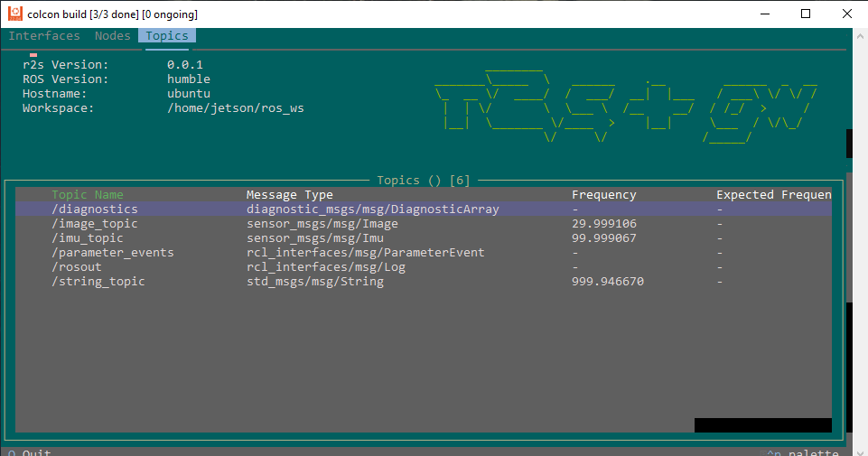The width and height of the screenshot is (868, 456).
Task: Switch to the Interfaces tab
Action: (x=44, y=36)
